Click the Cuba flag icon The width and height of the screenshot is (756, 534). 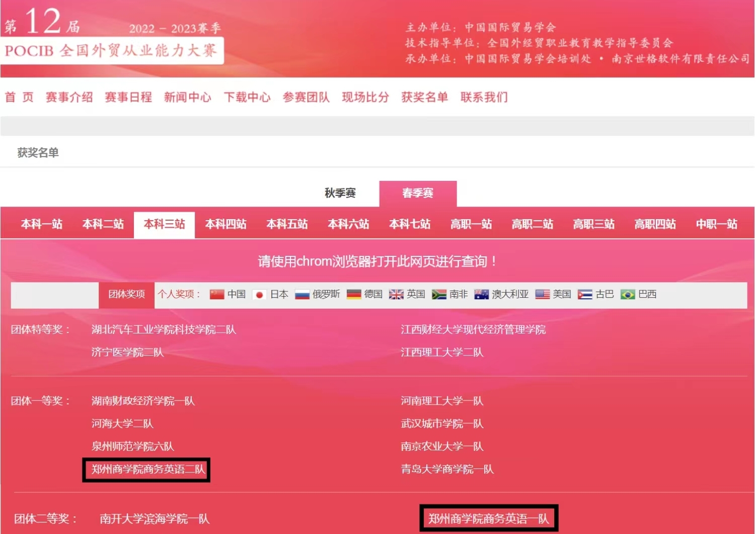tap(585, 295)
